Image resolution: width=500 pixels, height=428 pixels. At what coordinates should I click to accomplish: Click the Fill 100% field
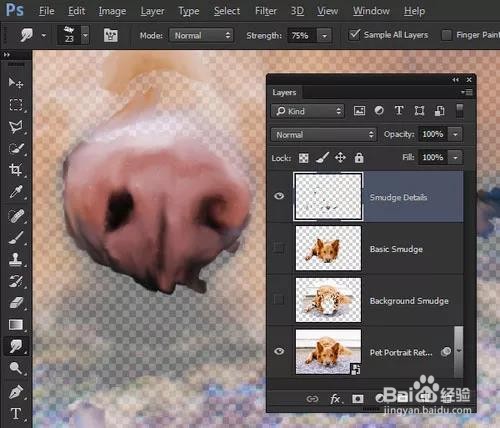(x=433, y=157)
